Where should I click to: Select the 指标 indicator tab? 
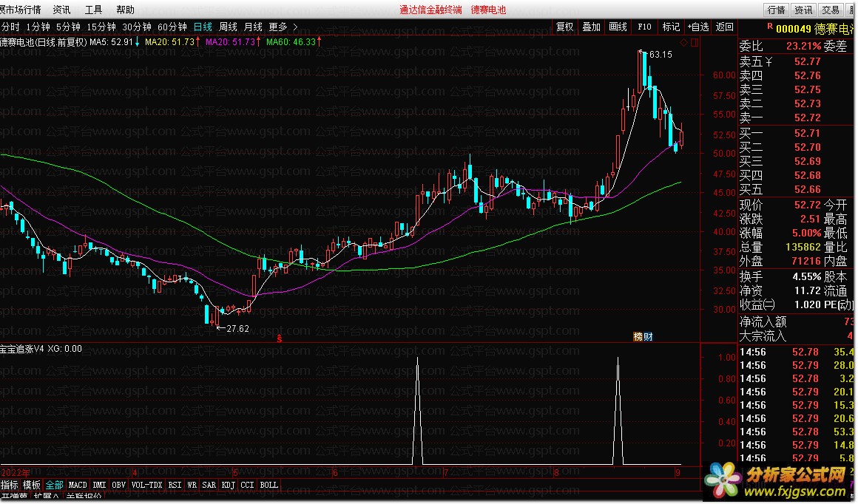10,485
